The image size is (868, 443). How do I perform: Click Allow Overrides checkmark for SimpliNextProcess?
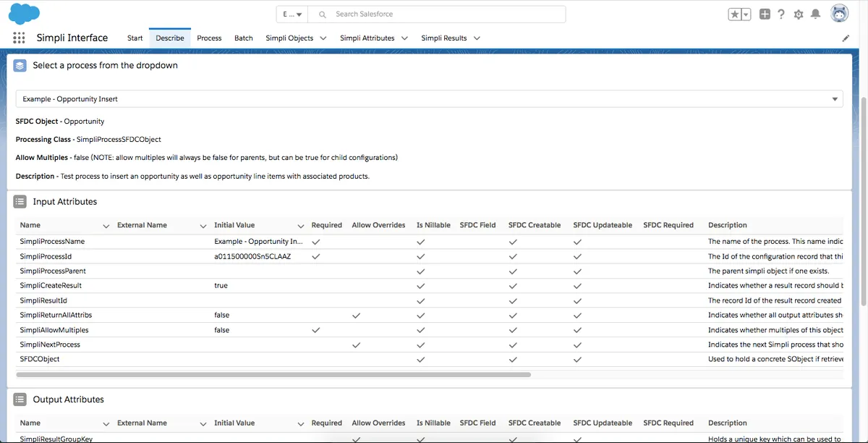pos(356,345)
